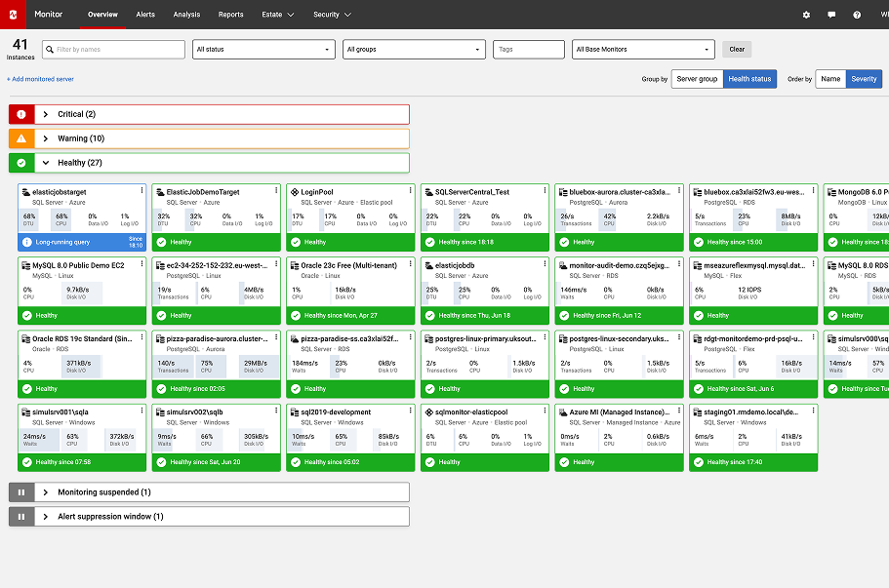Open kebab menu on SQLServerCentral_Test card
This screenshot has height=588, width=889.
(x=545, y=191)
